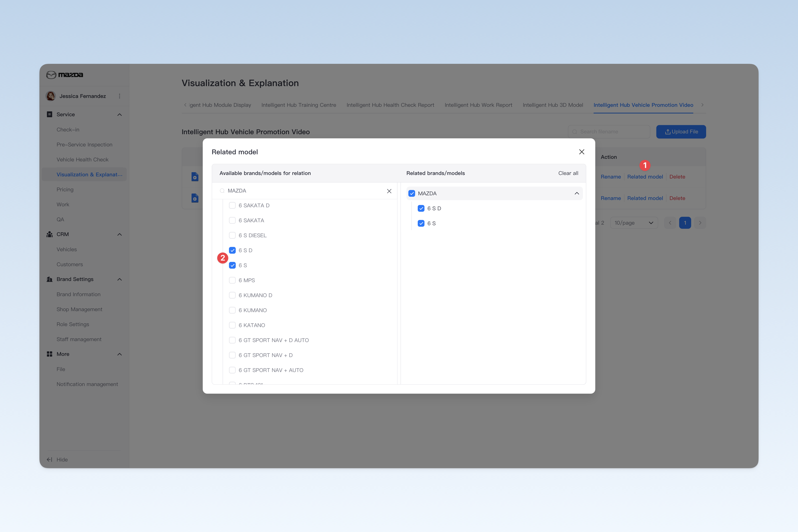Image resolution: width=798 pixels, height=532 pixels.
Task: Open Vehicle Health Check in the sidebar
Action: pyautogui.click(x=82, y=159)
